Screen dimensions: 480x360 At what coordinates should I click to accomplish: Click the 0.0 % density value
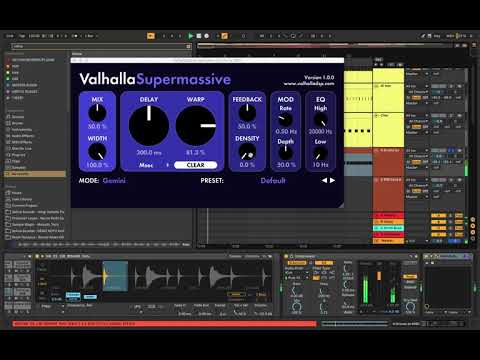pyautogui.click(x=247, y=165)
